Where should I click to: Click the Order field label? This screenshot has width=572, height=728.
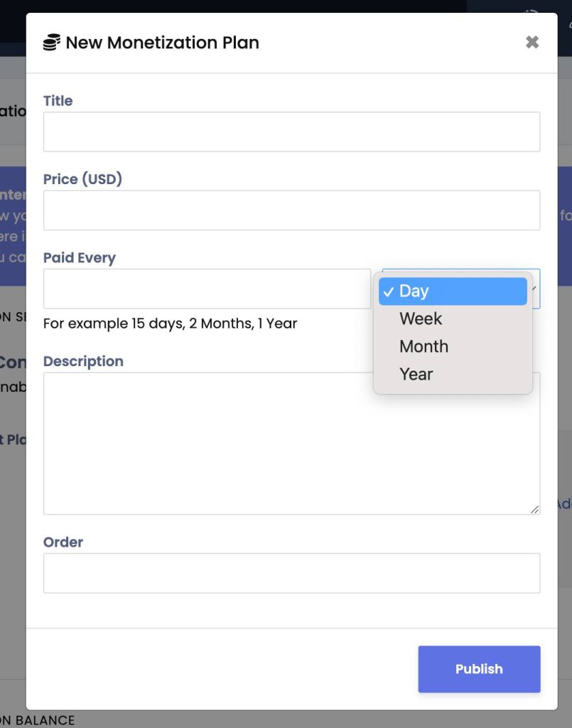[63, 542]
